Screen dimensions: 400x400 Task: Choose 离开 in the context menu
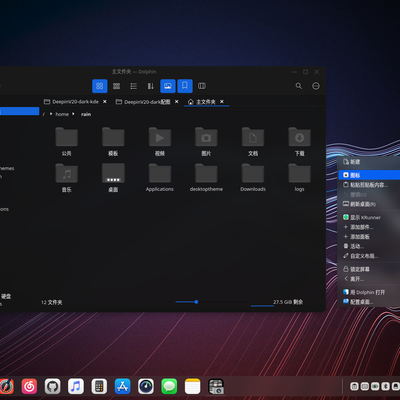point(369,279)
